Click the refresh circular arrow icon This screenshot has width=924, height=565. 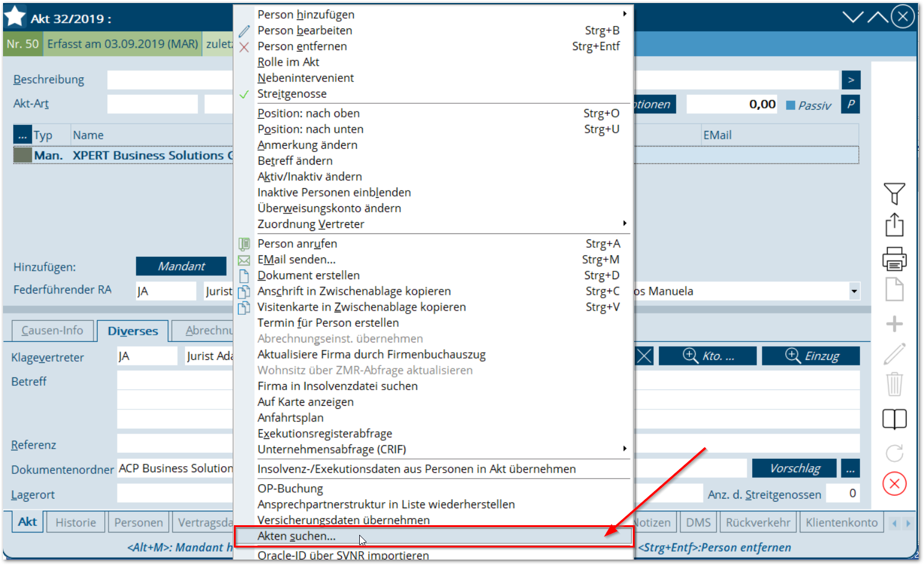pyautogui.click(x=894, y=453)
